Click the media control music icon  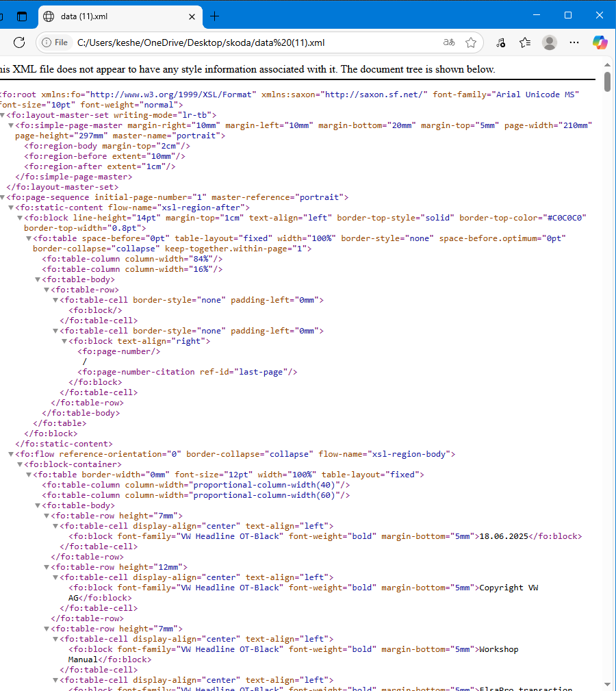click(x=500, y=42)
